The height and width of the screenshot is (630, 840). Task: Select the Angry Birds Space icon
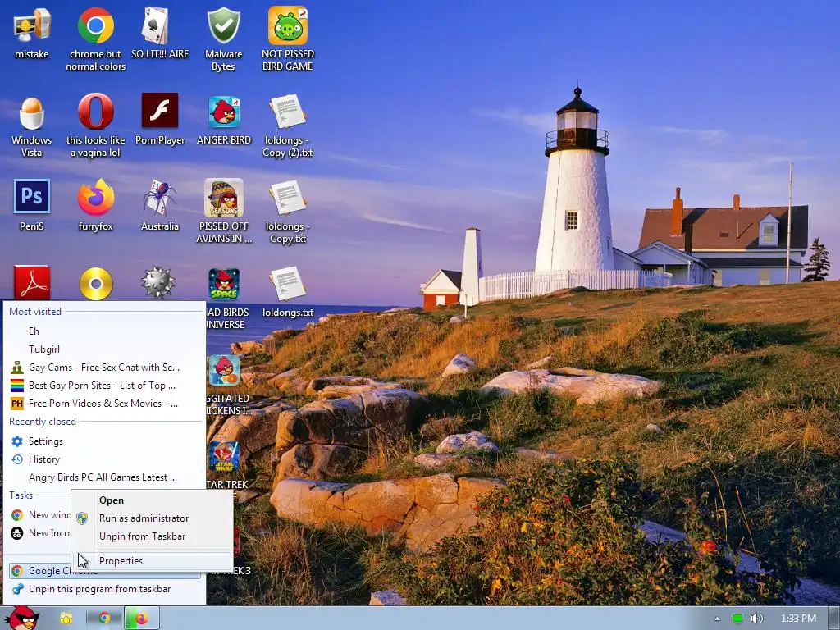point(224,284)
